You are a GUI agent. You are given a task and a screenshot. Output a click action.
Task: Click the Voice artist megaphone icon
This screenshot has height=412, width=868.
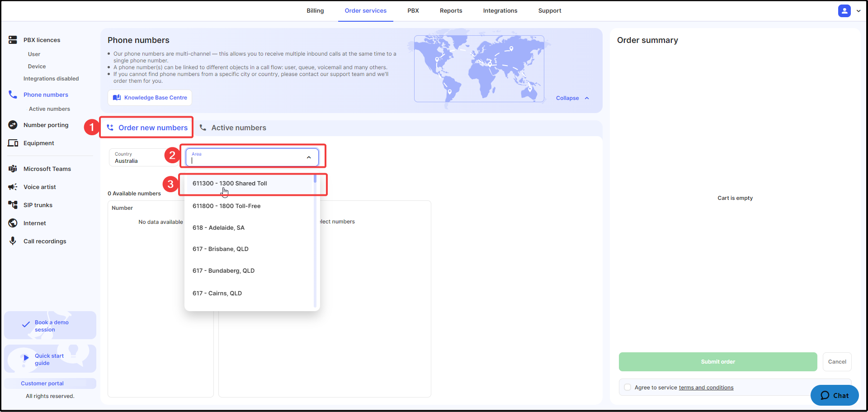[x=13, y=187]
